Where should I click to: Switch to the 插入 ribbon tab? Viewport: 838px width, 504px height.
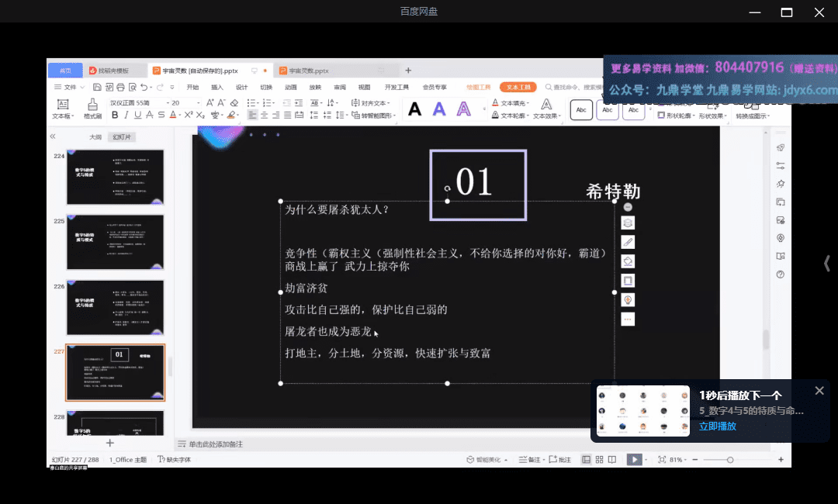[x=218, y=87]
